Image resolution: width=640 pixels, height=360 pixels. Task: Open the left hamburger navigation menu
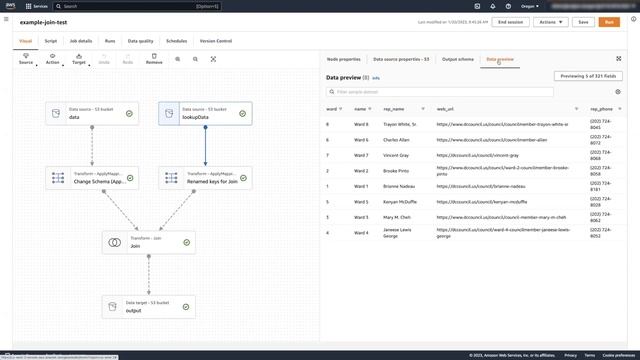[6, 19]
